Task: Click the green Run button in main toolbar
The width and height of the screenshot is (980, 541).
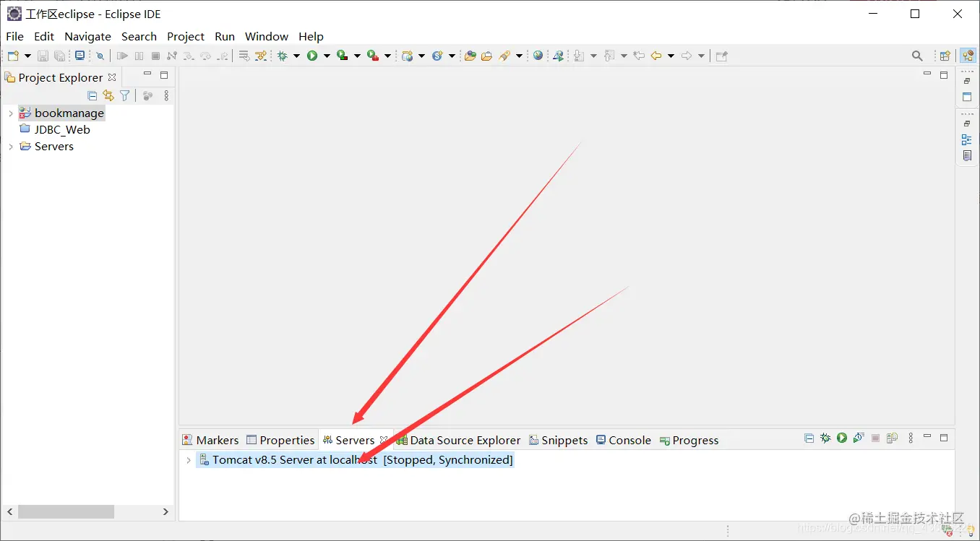Action: point(312,56)
